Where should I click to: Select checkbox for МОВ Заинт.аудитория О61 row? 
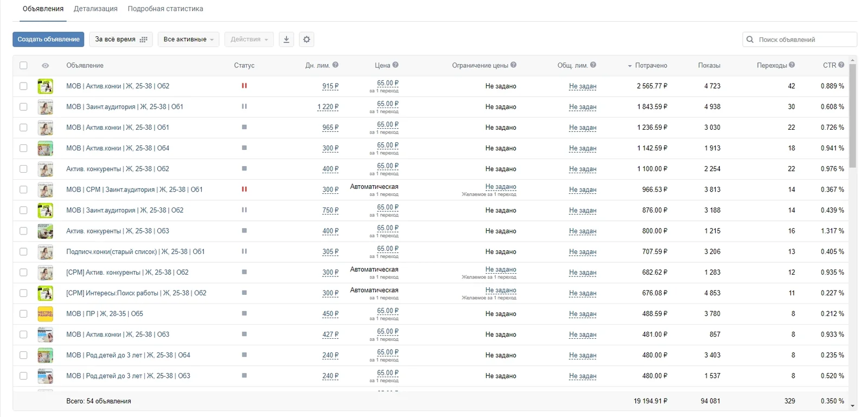(x=23, y=107)
